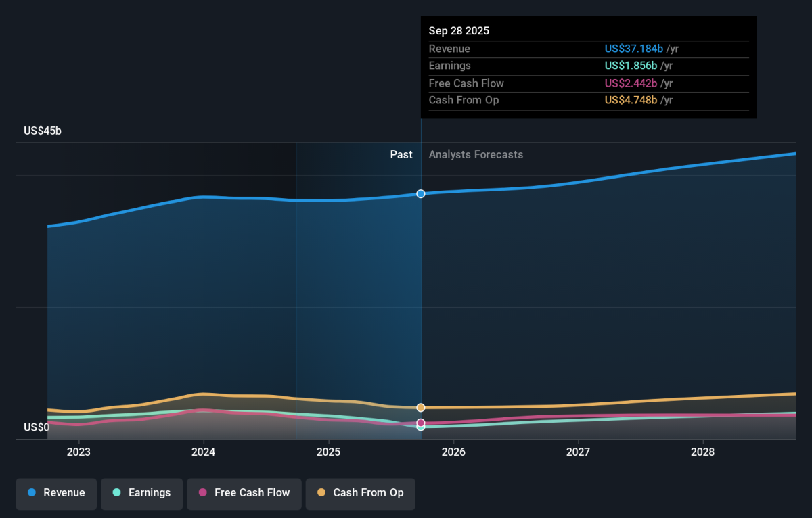Select the 2023 x-axis label
This screenshot has height=518, width=812.
[x=78, y=452]
